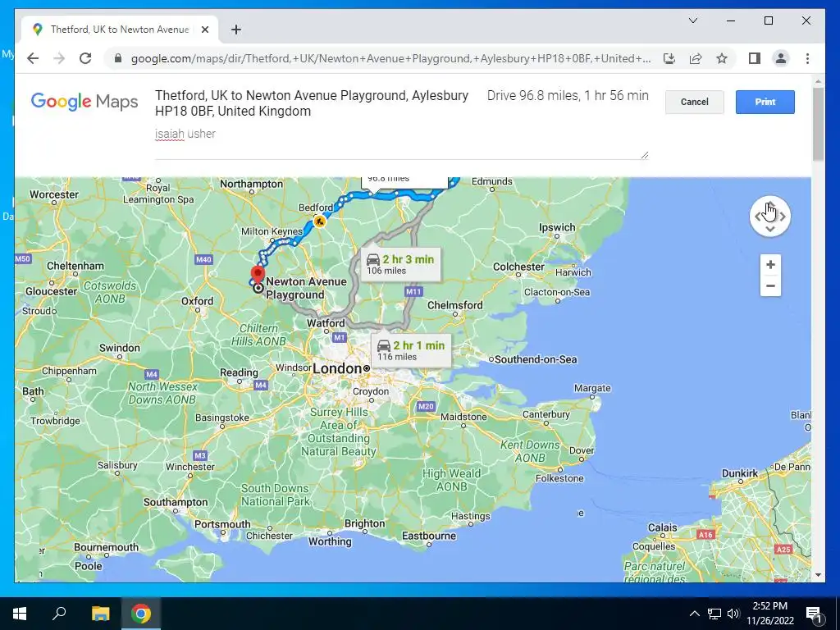840x630 pixels.
Task: Click the Chelmsford label on the map
Action: tap(454, 305)
